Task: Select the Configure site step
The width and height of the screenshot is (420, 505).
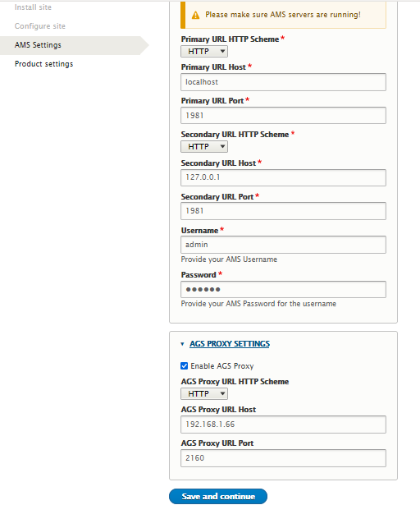Action: 40,26
